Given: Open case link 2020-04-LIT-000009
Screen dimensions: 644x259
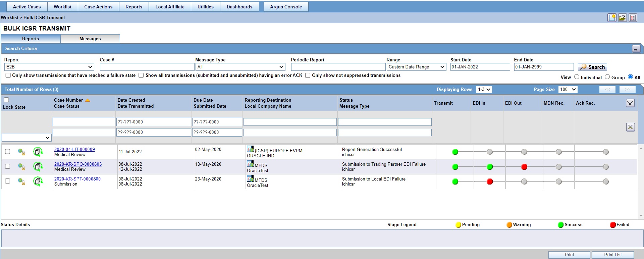Looking at the screenshot, I should point(74,150).
